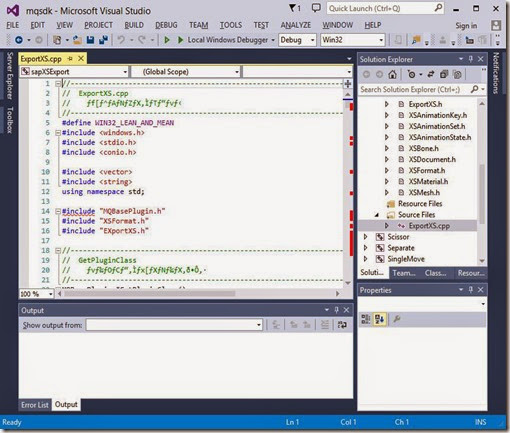Open the sapXSExport project scope dropdown
510x433 pixels.
(74, 72)
